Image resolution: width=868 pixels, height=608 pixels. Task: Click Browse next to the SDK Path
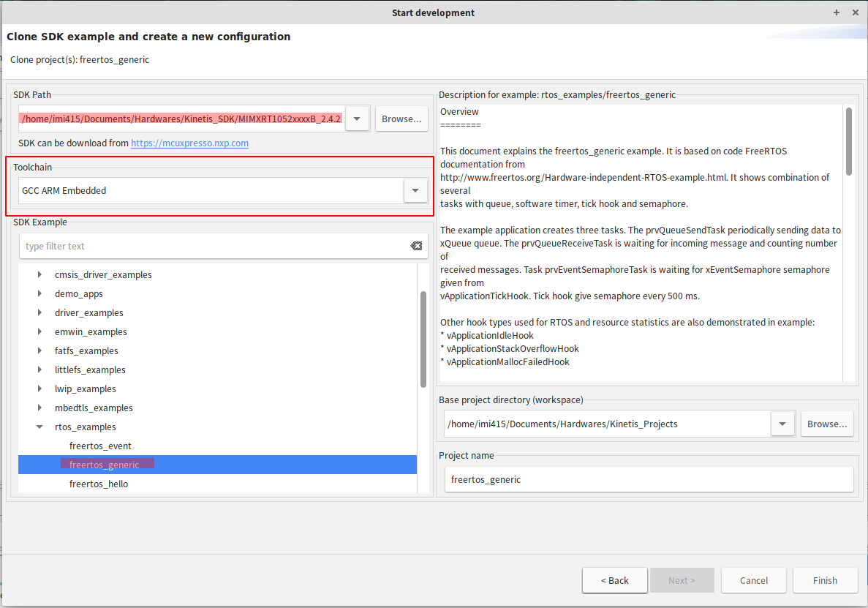[401, 119]
